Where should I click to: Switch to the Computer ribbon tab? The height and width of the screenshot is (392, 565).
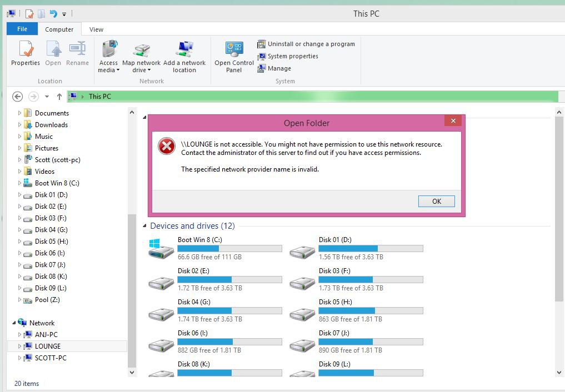(x=59, y=29)
